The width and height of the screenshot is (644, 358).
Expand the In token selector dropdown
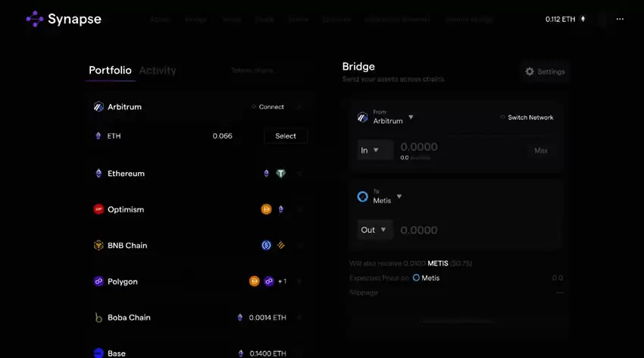point(375,150)
